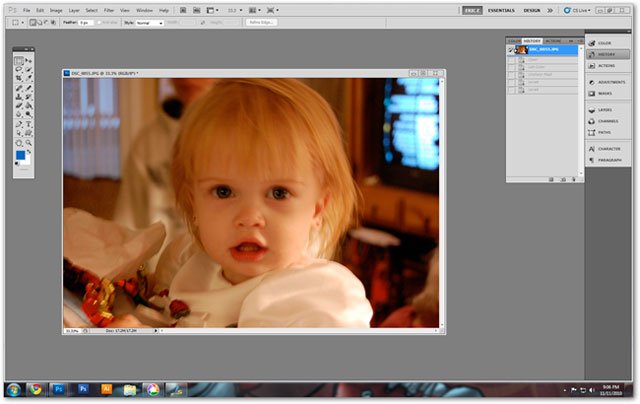Select the Eyedropper tool
This screenshot has height=404, width=640.
29,78
